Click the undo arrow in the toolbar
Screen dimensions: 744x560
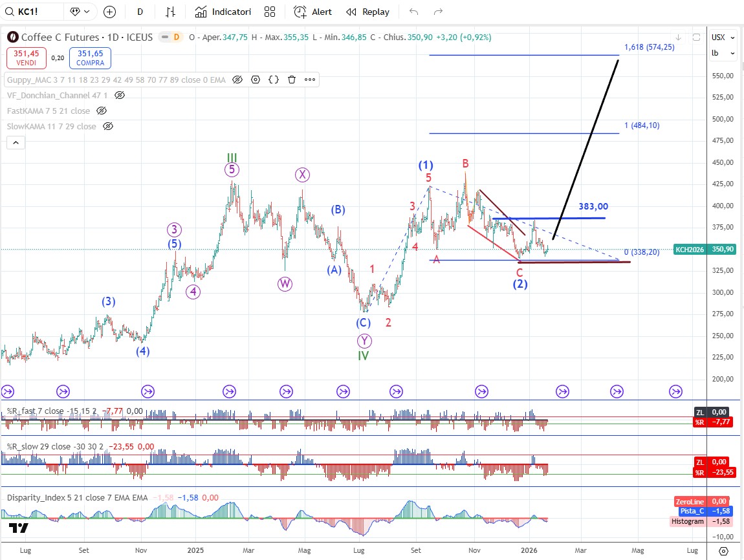click(x=414, y=12)
